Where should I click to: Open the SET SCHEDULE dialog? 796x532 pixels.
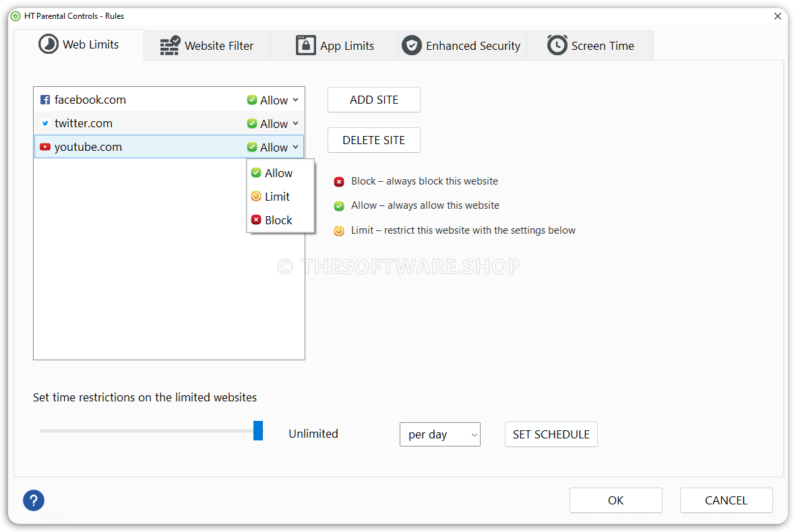[x=551, y=434]
